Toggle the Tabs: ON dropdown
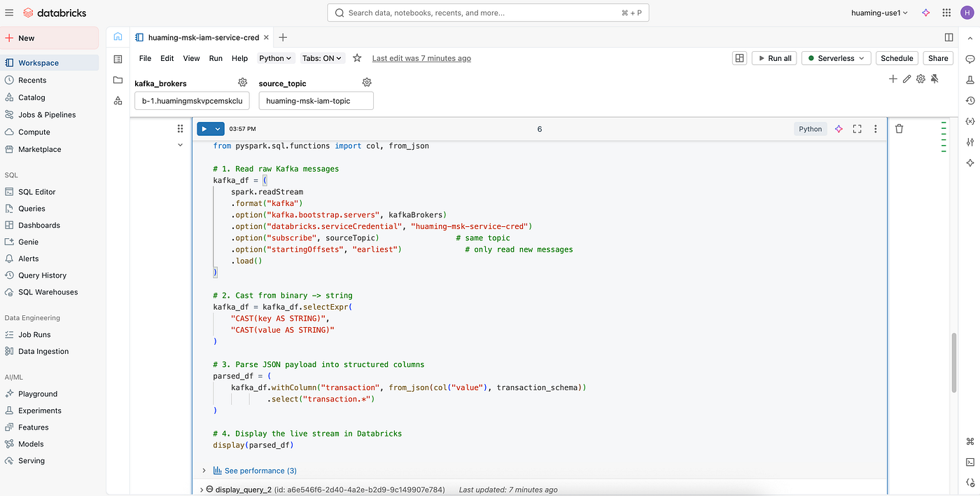The image size is (980, 496). pyautogui.click(x=322, y=58)
